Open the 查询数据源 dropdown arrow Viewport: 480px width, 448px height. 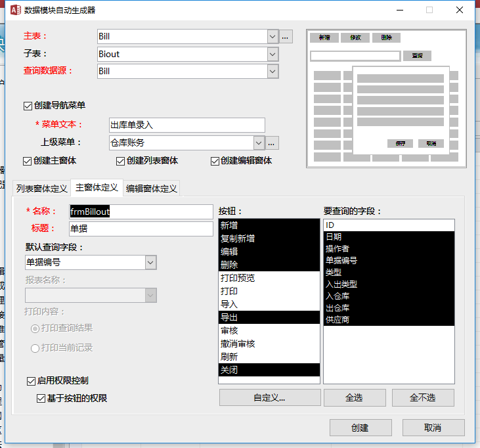coord(273,72)
